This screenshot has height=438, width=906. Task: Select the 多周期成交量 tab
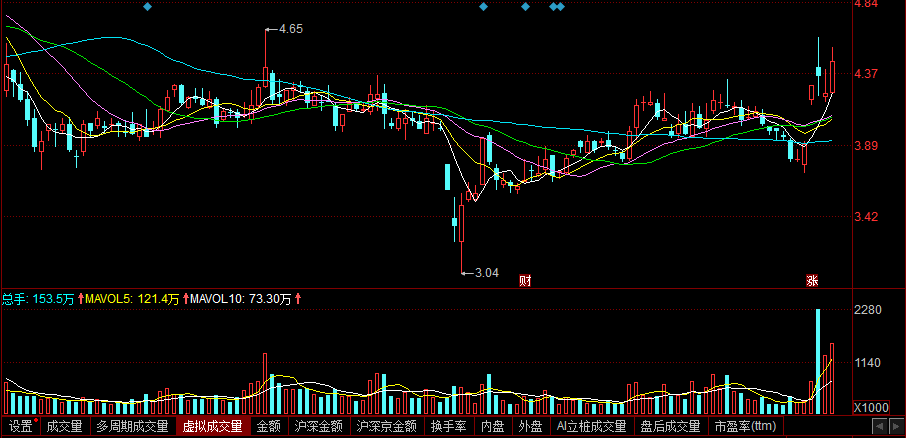pos(133,427)
